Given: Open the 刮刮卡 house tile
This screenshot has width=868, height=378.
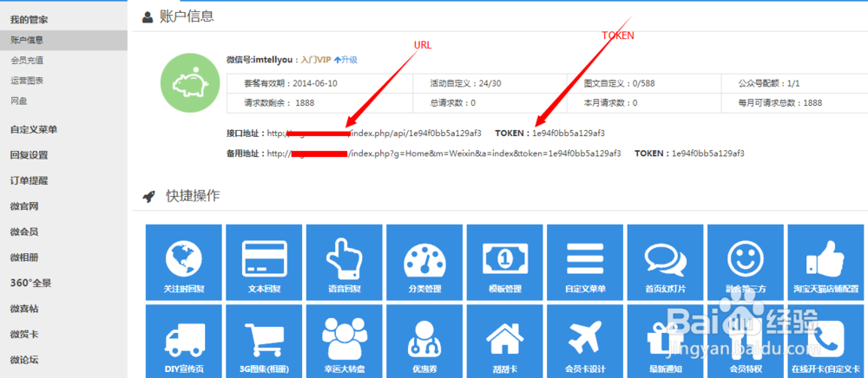Looking at the screenshot, I should pos(505,341).
